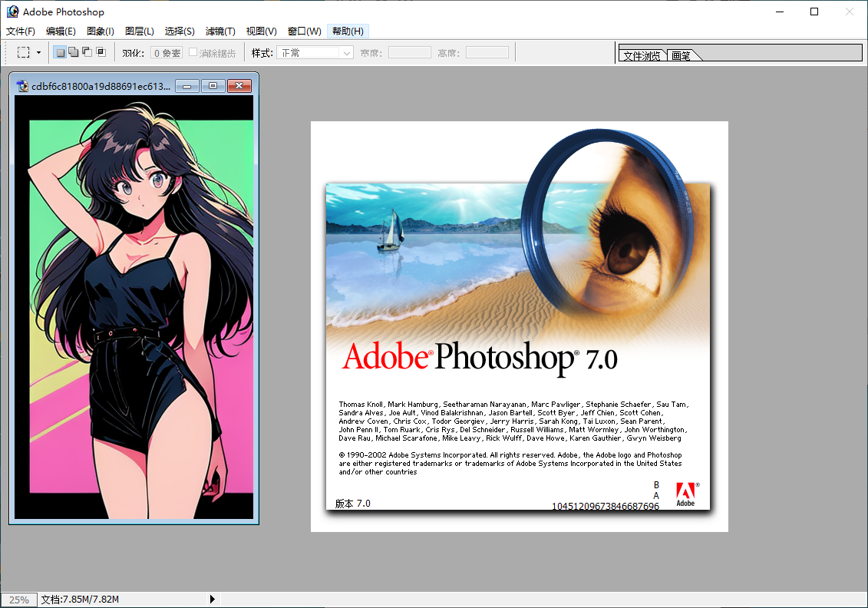This screenshot has width=868, height=608.
Task: Minimize the image document window
Action: pos(187,86)
